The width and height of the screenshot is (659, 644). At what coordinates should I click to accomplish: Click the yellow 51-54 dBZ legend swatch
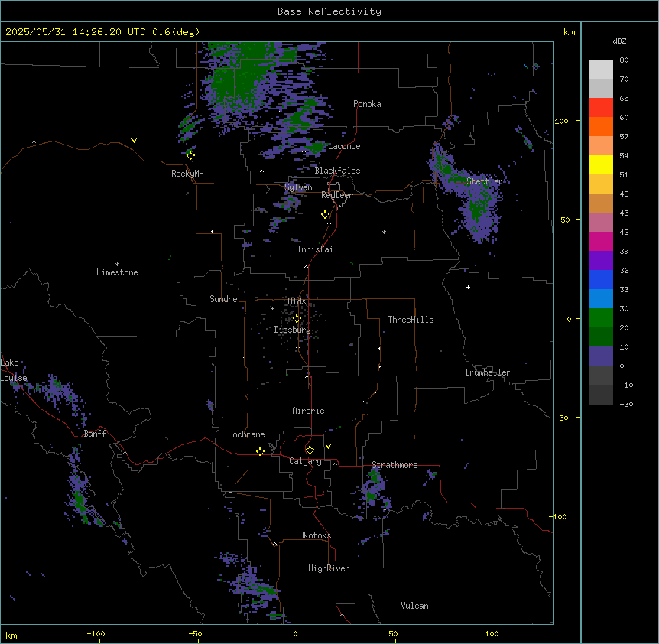[601, 164]
